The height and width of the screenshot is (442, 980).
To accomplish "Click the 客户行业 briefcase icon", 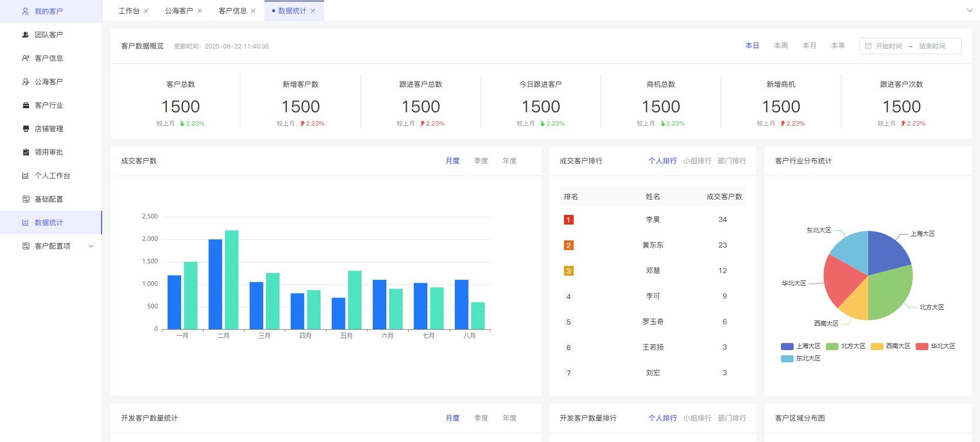I will (x=26, y=105).
